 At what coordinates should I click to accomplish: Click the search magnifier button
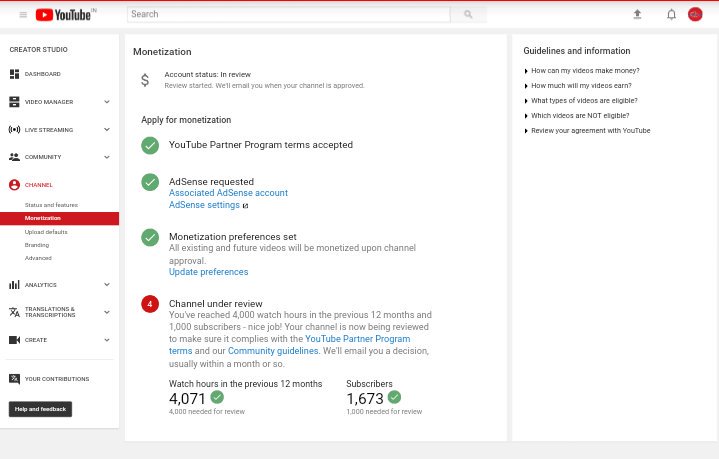(x=468, y=14)
